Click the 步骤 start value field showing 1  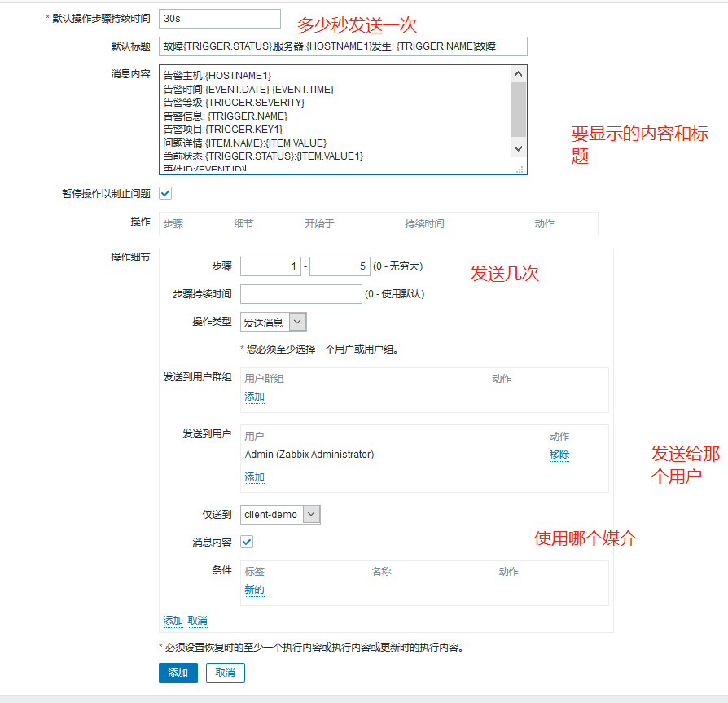tap(270, 266)
